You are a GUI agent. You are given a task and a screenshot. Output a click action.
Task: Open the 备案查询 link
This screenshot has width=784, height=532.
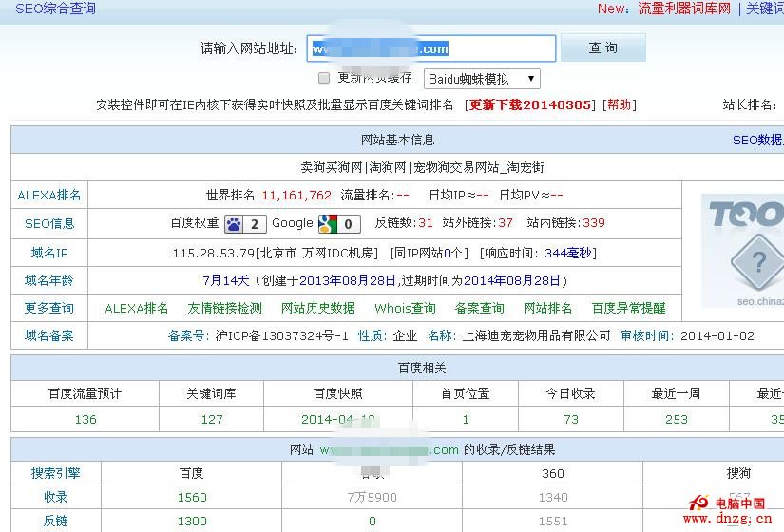click(x=479, y=308)
